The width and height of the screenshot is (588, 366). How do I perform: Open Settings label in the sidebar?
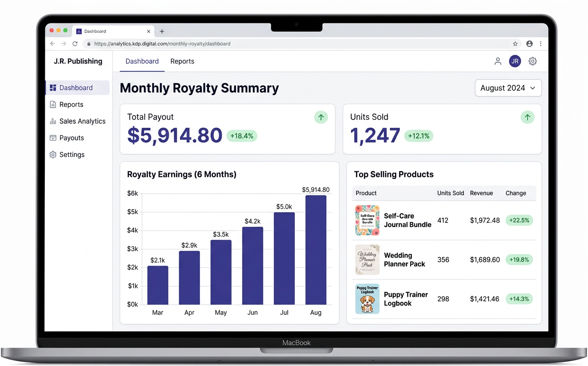(72, 155)
